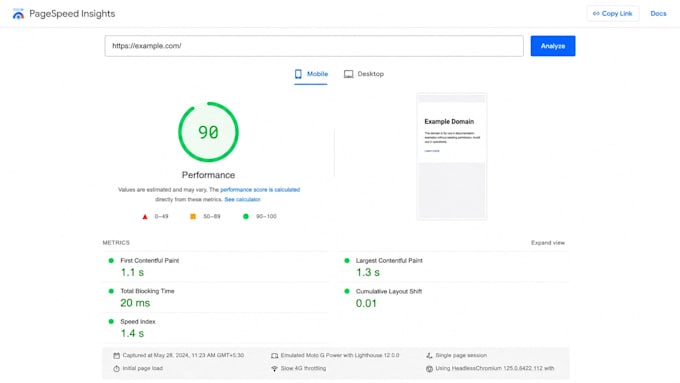Open the See calculator link
680x383 pixels.
click(242, 200)
